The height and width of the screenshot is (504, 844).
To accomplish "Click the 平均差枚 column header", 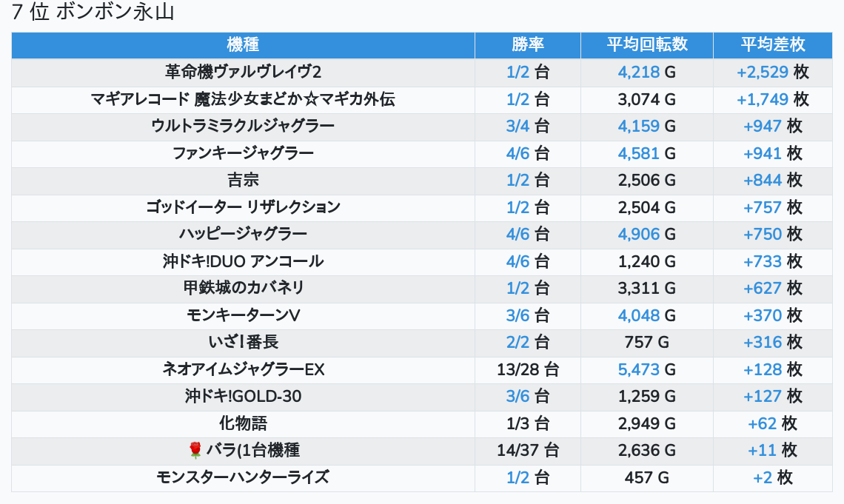I will coord(772,44).
